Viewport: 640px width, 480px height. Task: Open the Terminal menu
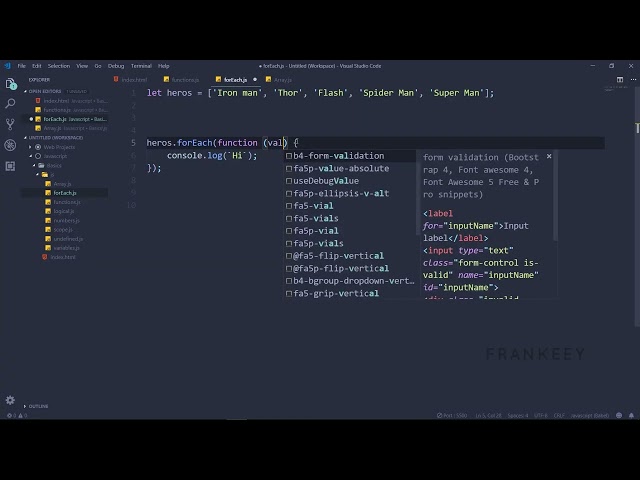coord(141,66)
